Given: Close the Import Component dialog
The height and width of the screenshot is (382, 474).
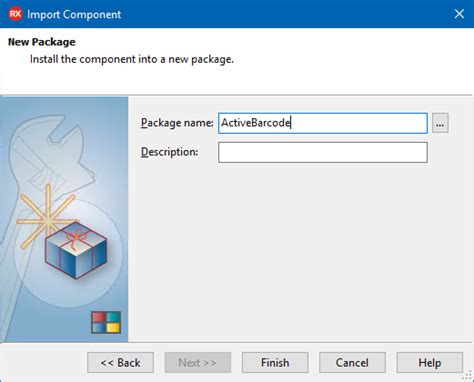Looking at the screenshot, I should tap(459, 14).
